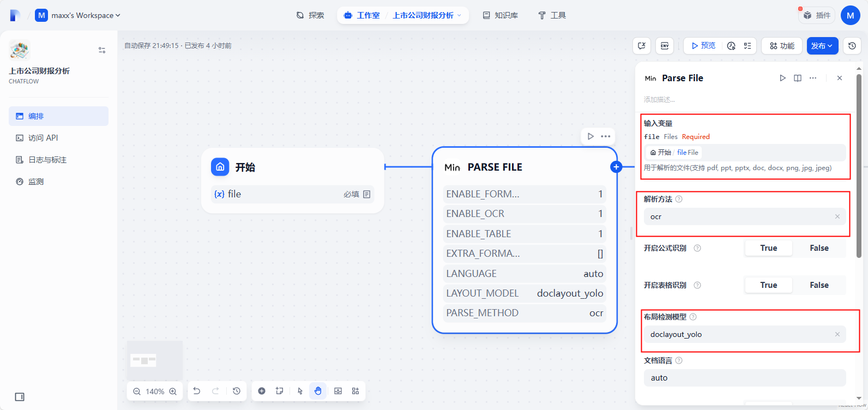The image size is (868, 410).
Task: Undo the last canvas action
Action: click(197, 391)
